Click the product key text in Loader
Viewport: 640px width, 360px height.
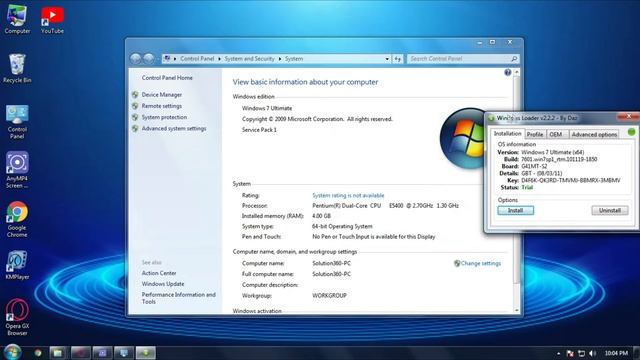click(571, 180)
